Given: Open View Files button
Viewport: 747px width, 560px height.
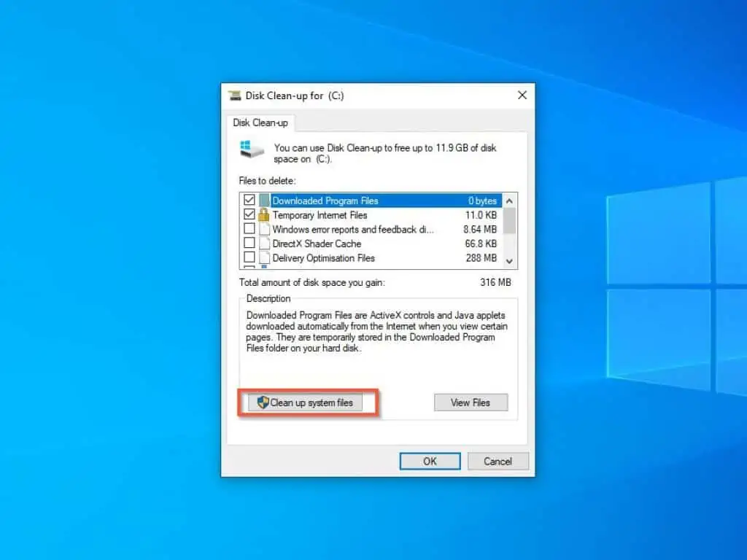Looking at the screenshot, I should (x=471, y=402).
